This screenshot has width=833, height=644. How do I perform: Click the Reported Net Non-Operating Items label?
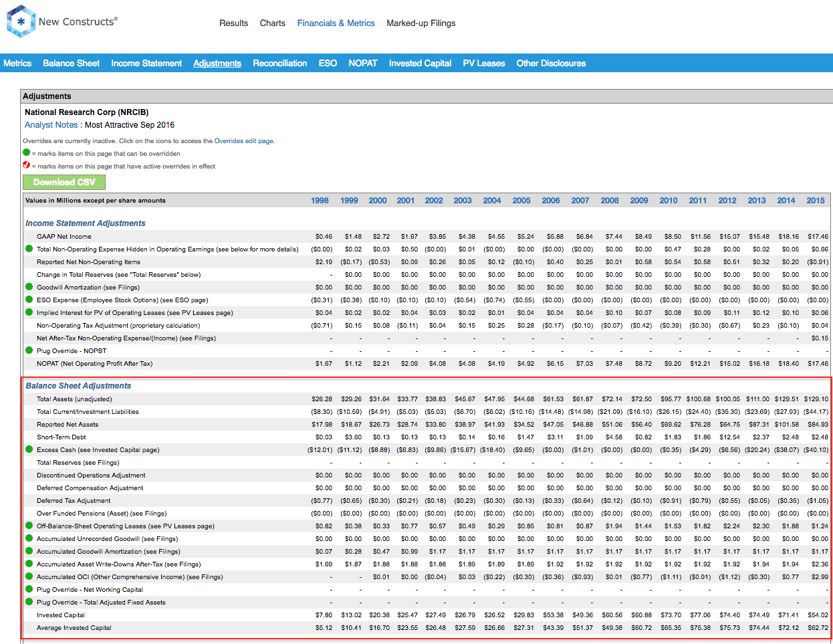tap(88, 261)
